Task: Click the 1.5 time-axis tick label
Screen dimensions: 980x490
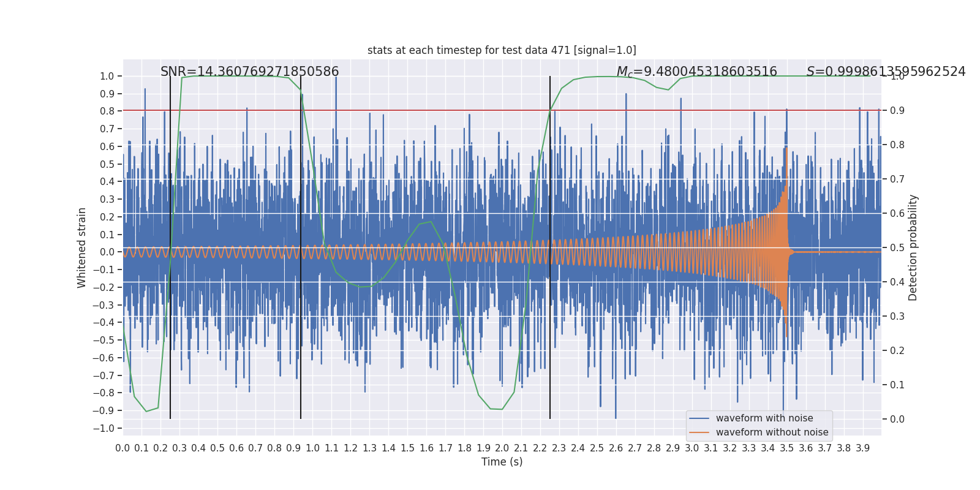Action: click(x=407, y=448)
